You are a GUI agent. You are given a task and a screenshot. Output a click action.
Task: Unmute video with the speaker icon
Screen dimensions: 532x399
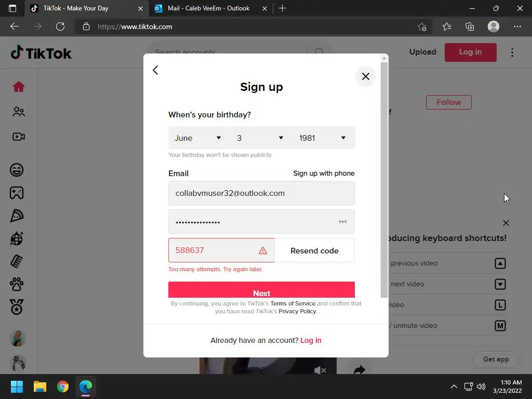coord(320,370)
